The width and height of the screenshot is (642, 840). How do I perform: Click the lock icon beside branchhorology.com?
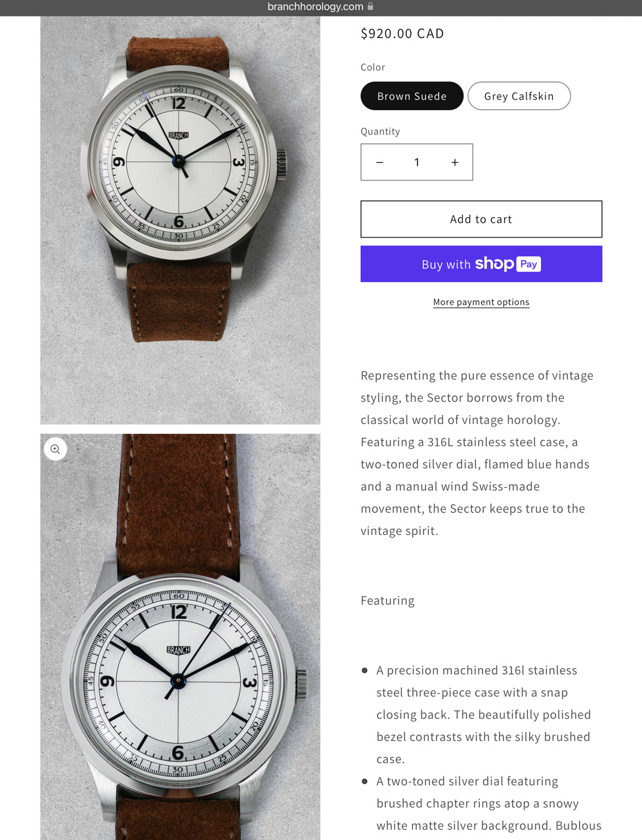pyautogui.click(x=370, y=7)
